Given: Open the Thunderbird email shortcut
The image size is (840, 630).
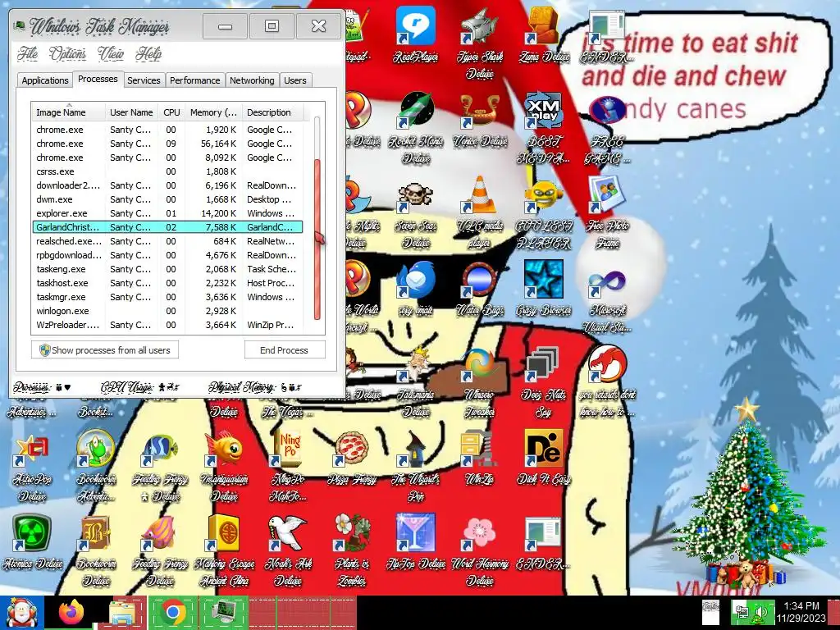Looking at the screenshot, I should click(416, 290).
